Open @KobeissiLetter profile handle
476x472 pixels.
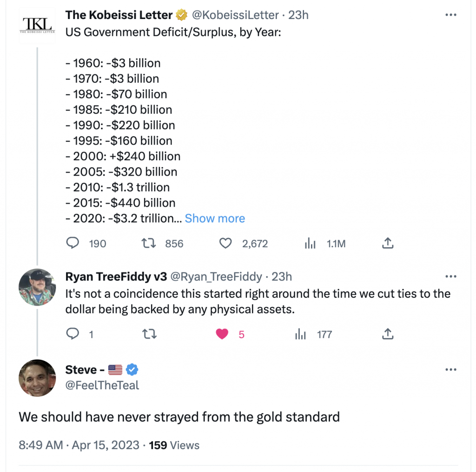[x=235, y=15]
